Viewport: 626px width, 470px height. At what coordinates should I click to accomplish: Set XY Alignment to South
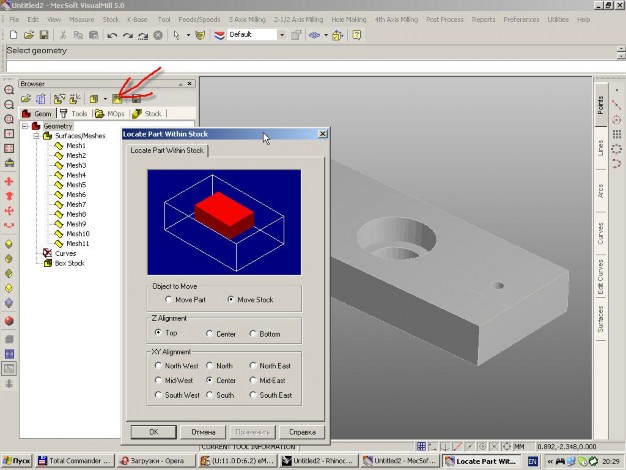(209, 395)
